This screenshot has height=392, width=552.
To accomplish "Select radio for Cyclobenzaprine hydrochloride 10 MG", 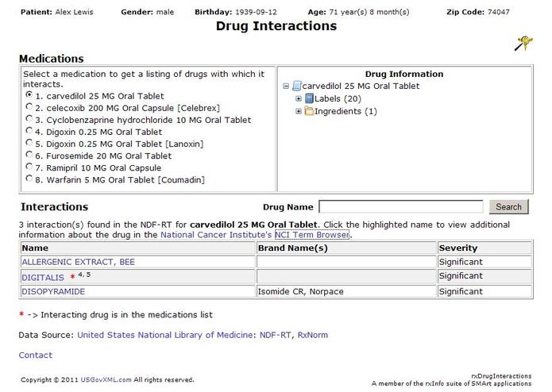I will 29,118.
